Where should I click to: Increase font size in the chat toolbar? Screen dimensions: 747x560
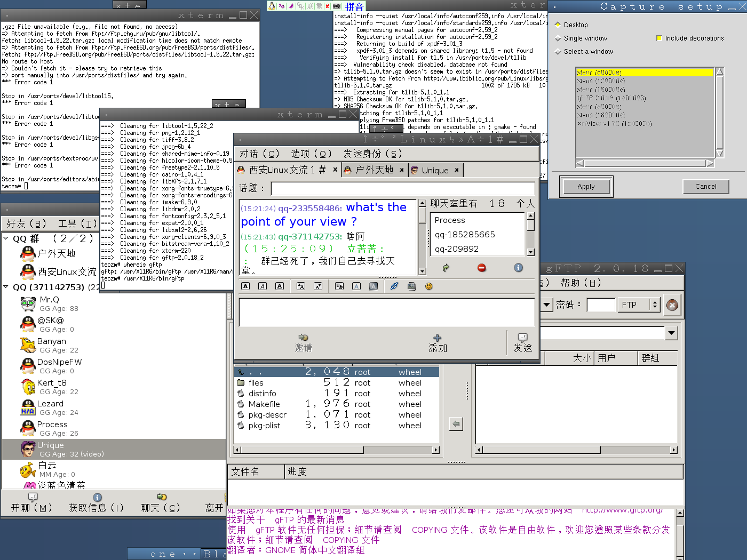(x=301, y=286)
